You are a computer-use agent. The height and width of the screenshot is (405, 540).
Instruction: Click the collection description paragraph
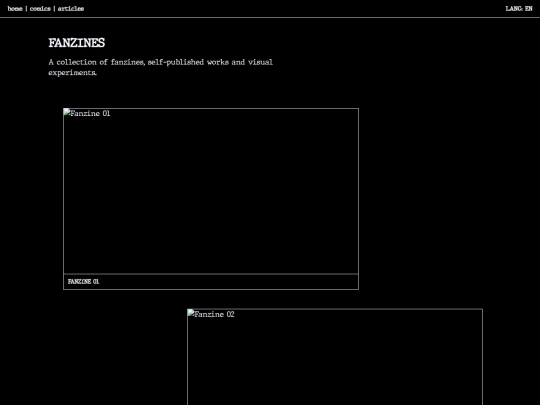point(160,67)
